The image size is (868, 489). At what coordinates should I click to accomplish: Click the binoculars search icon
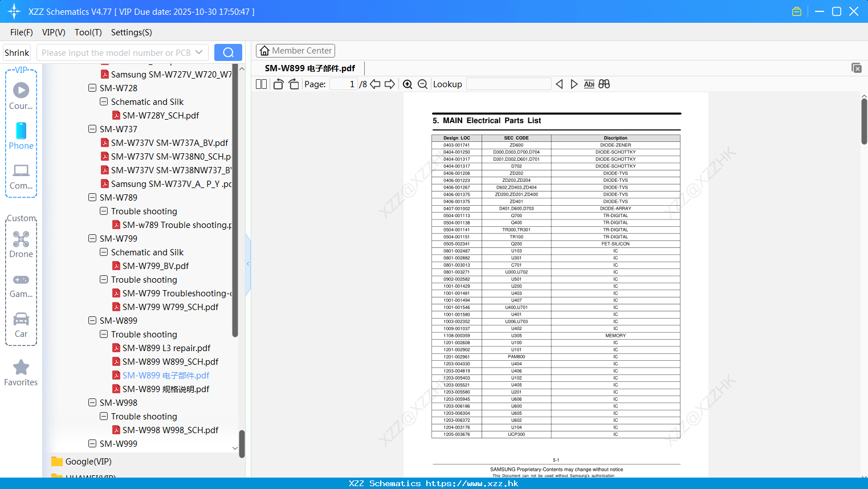click(604, 84)
